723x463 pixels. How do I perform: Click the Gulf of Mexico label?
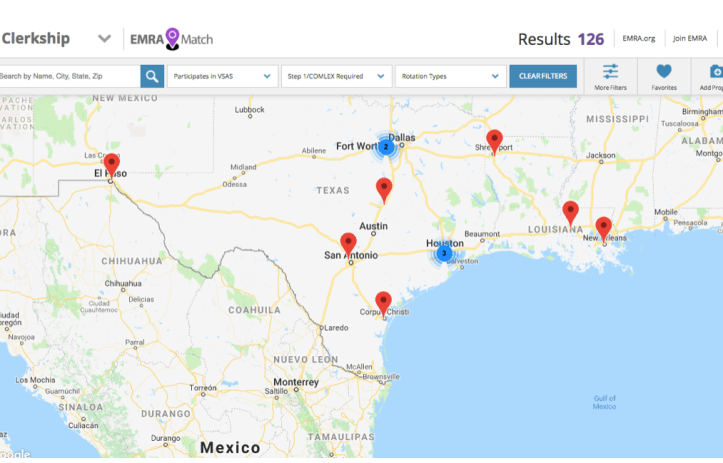click(604, 402)
